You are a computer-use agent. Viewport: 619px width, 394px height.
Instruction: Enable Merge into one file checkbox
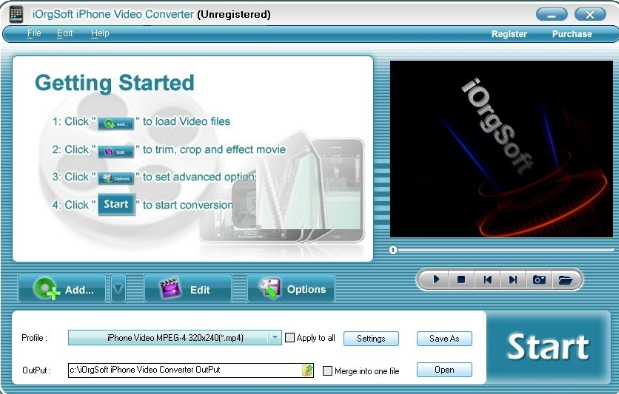coord(328,371)
